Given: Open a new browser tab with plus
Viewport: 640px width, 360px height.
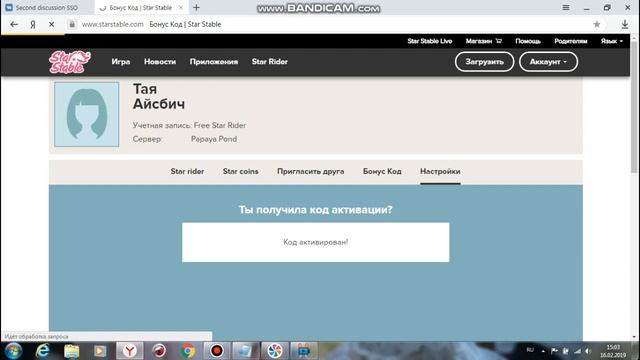Looking at the screenshot, I should (196, 7).
